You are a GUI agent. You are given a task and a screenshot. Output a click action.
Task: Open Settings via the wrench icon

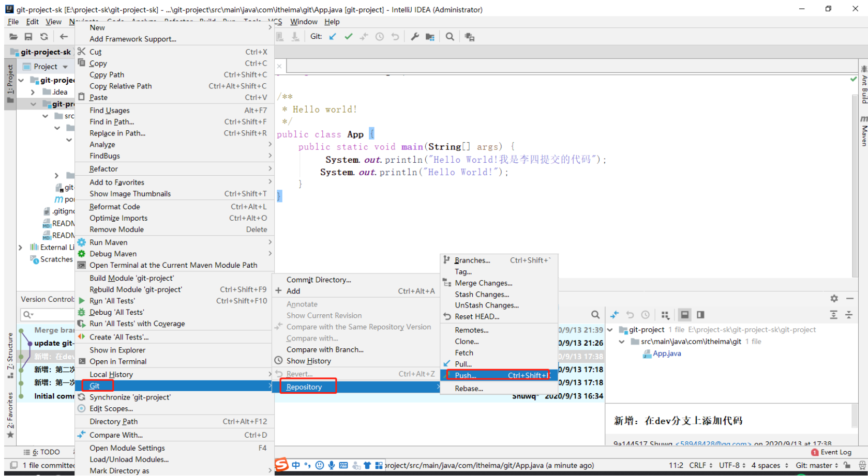point(414,37)
